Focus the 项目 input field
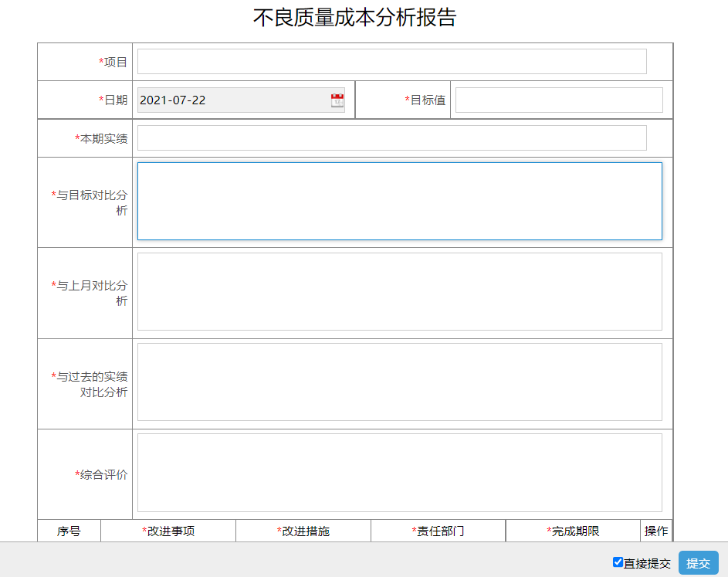The height and width of the screenshot is (577, 728). point(392,61)
